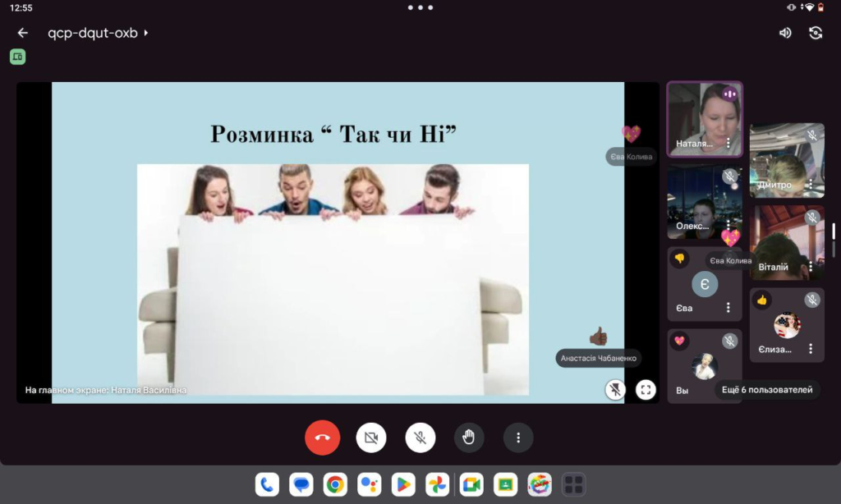The image size is (841, 504).
Task: Open the Messages app in dock
Action: (x=301, y=484)
